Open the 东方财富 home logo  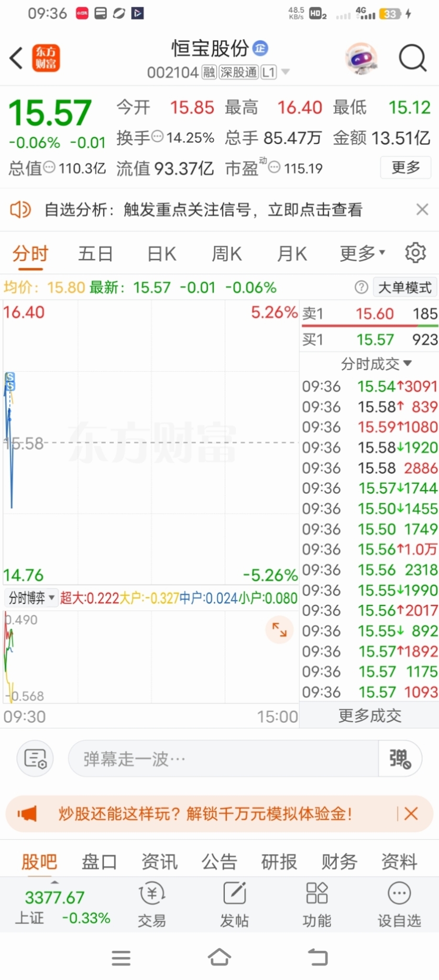tap(46, 58)
